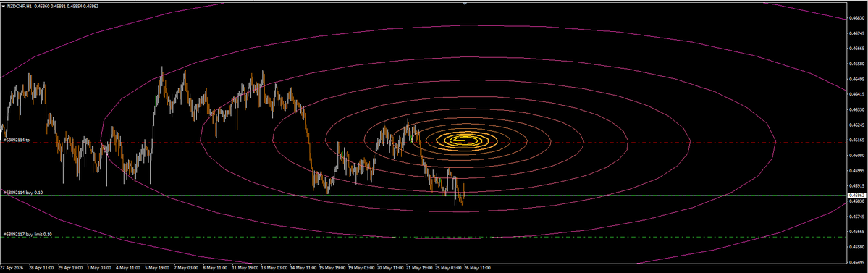
Task: Click the 0.46495 price scale label
Action: coord(857,79)
